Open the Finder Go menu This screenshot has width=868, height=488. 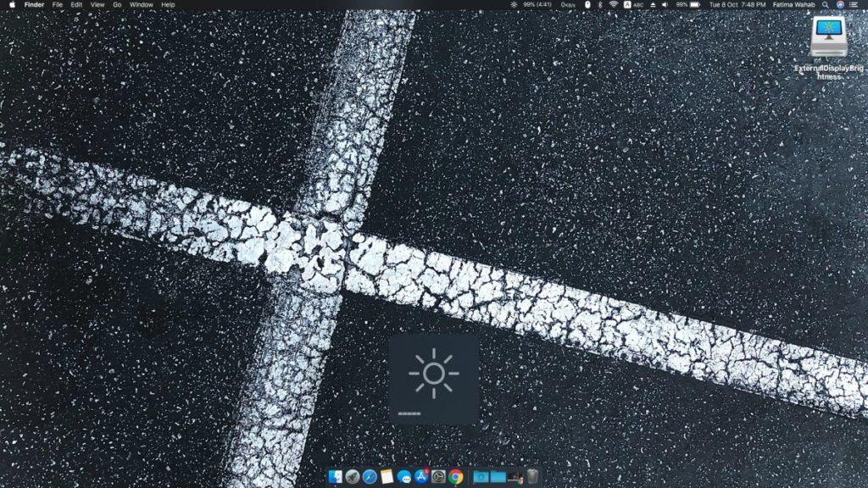(x=119, y=4)
